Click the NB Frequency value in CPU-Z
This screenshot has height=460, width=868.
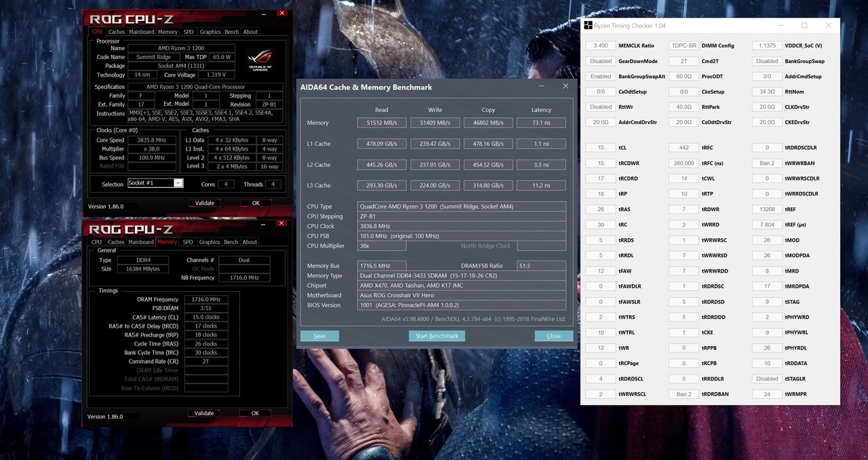(244, 277)
